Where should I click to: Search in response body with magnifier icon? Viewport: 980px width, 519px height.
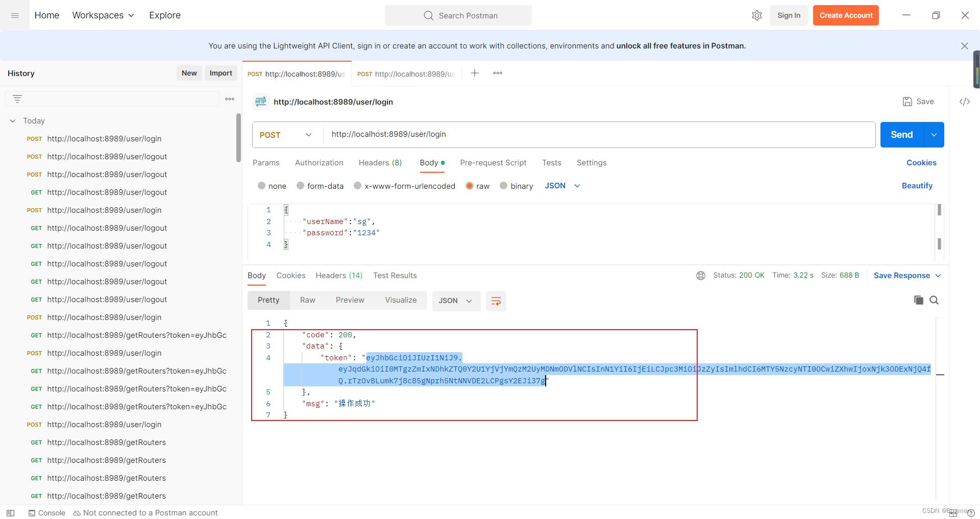pyautogui.click(x=934, y=300)
